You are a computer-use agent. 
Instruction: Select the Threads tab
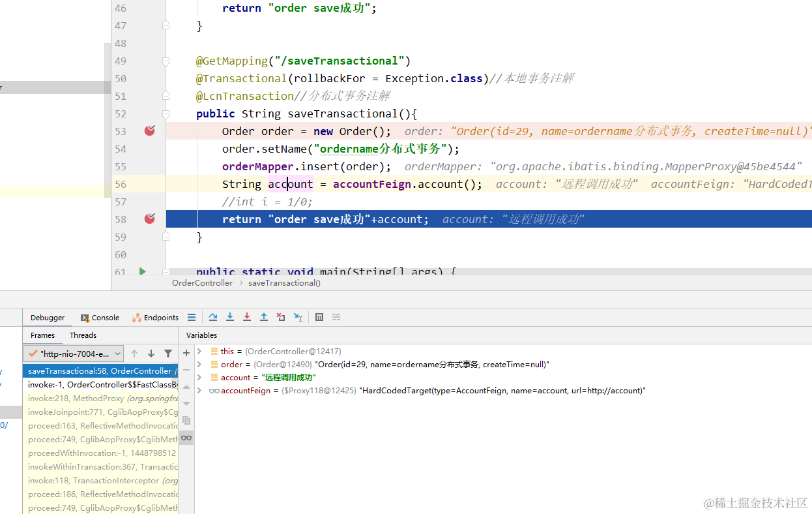pos(83,335)
